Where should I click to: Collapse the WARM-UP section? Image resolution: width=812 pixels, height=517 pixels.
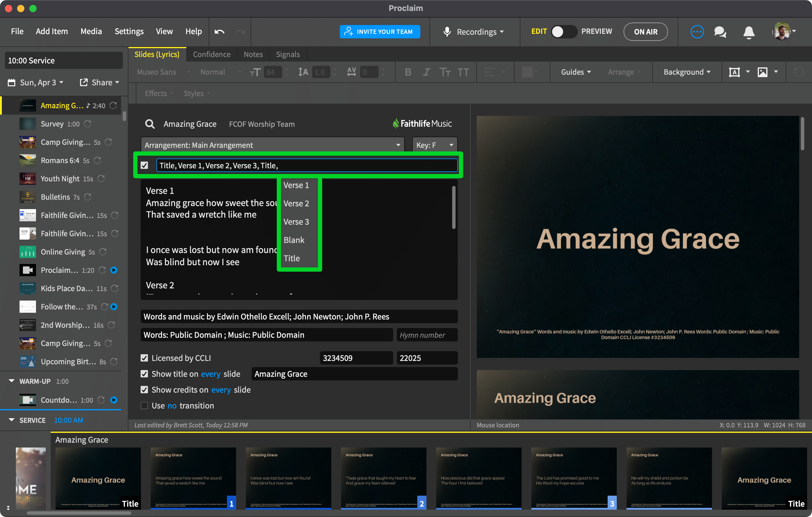pyautogui.click(x=12, y=381)
